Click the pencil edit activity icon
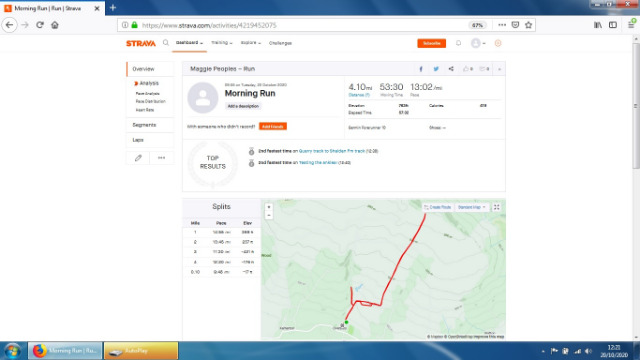Image resolution: width=640 pixels, height=360 pixels. (x=138, y=158)
